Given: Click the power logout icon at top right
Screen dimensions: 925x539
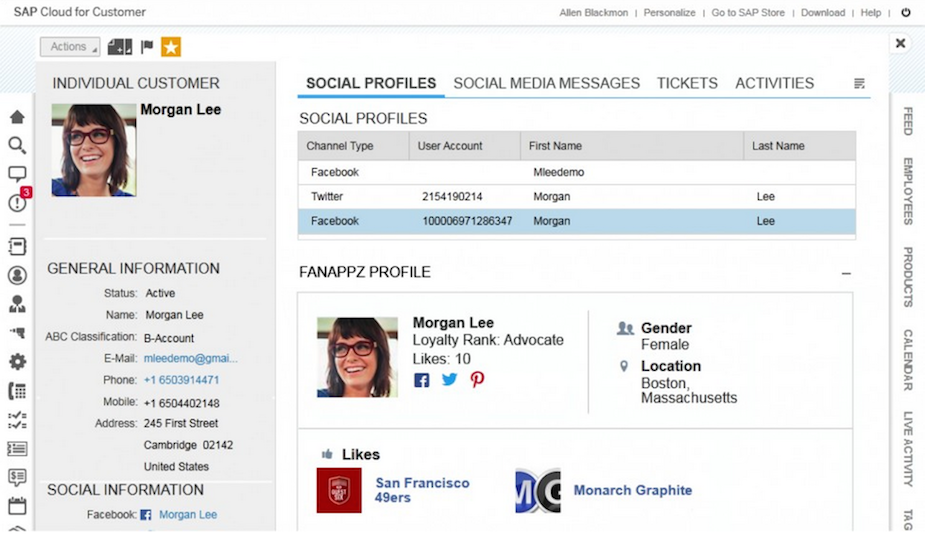Looking at the screenshot, I should 906,13.
